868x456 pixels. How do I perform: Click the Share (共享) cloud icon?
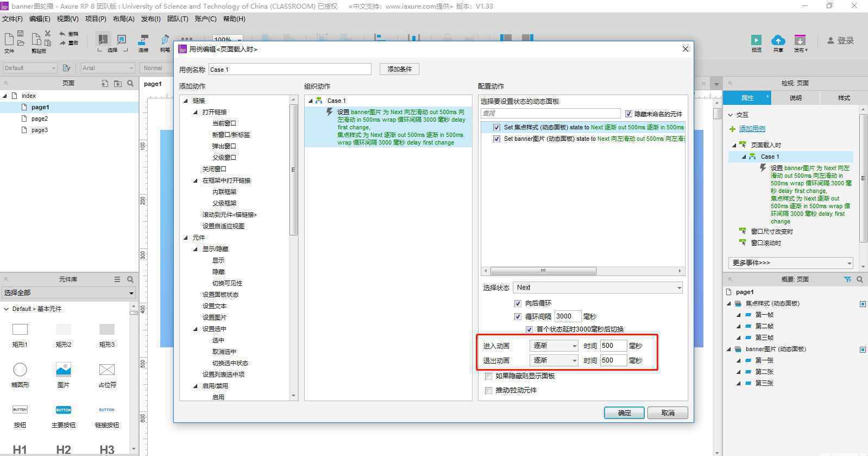coord(778,40)
